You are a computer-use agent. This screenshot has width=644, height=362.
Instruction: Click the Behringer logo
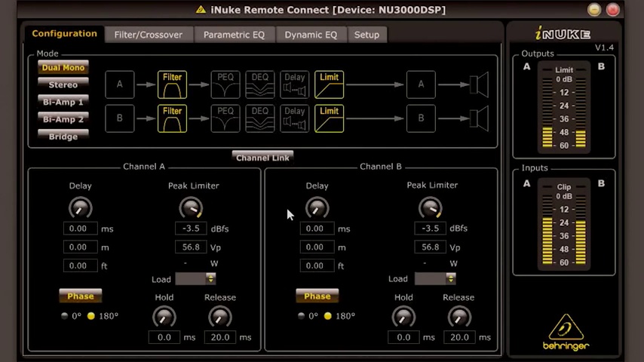pyautogui.click(x=566, y=332)
